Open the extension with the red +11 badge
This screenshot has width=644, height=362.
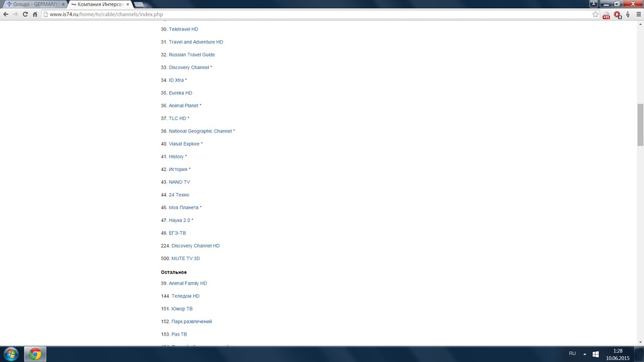606,15
